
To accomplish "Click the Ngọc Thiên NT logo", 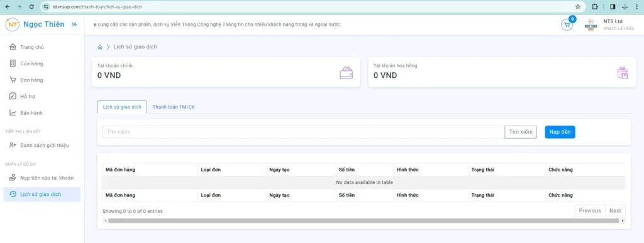I will 13,24.
